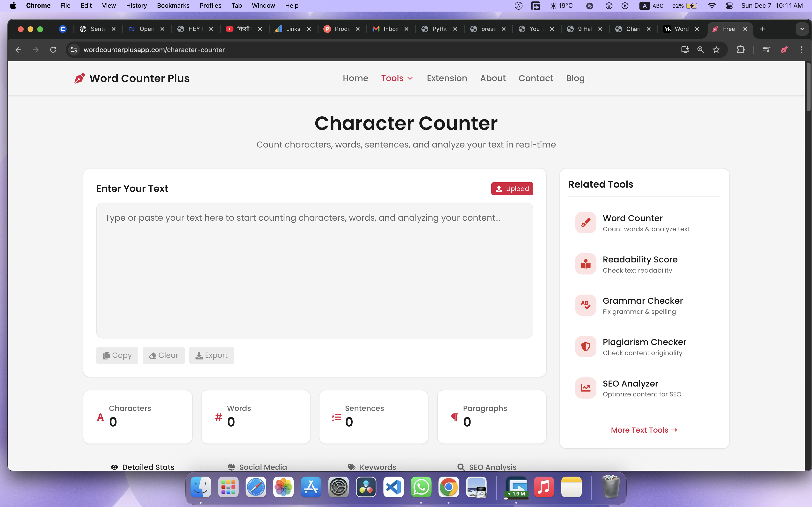Screen dimensions: 812x507
Task: Select the Plagiarism Checker shield icon
Action: click(586, 346)
